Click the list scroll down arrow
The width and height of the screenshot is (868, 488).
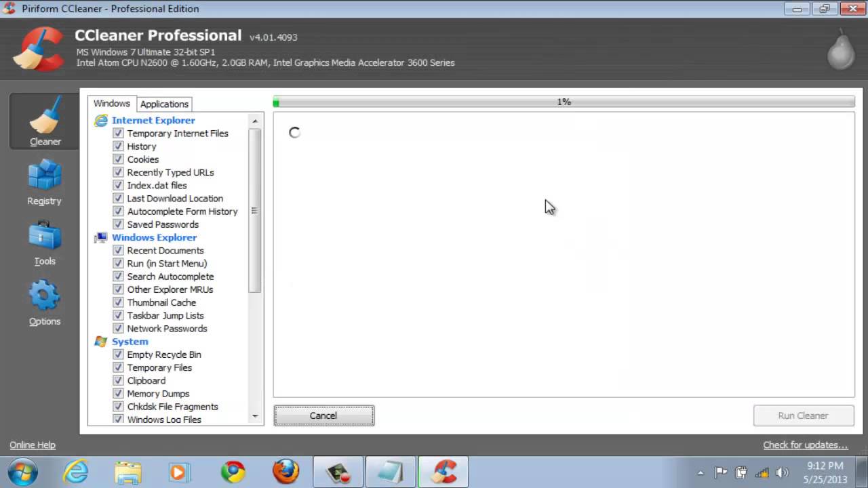point(255,415)
